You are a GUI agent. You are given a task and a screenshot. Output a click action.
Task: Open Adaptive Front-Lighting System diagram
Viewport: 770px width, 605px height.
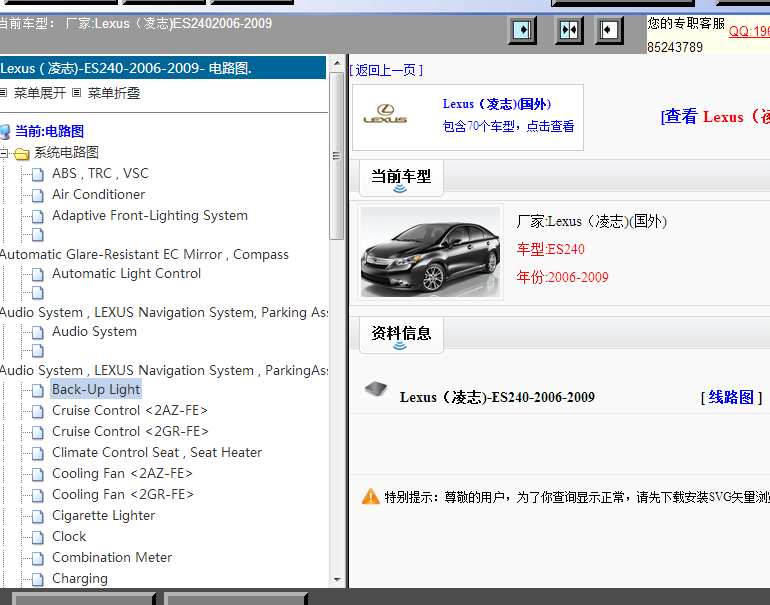tap(150, 216)
